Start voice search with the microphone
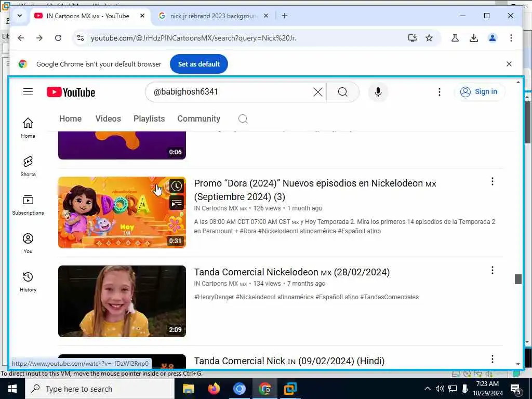The image size is (532, 399). point(378,92)
